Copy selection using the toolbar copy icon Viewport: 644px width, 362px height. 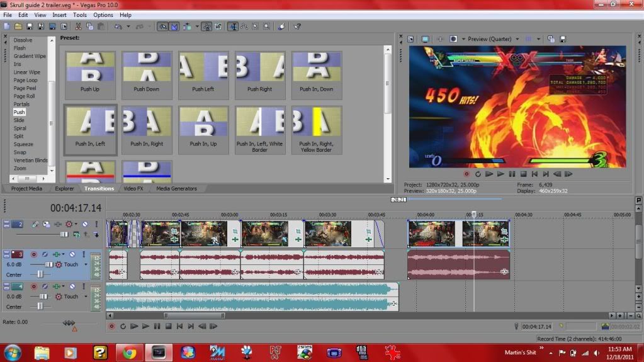[89, 26]
